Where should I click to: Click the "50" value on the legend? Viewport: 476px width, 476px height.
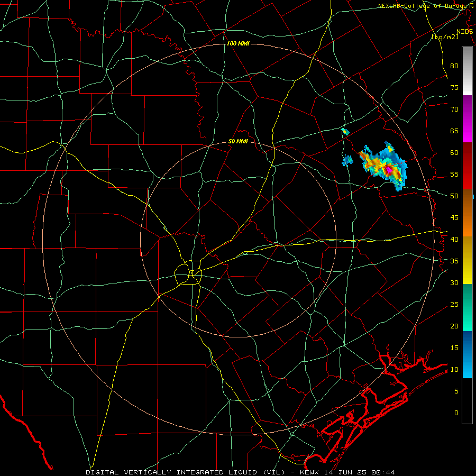(x=454, y=196)
